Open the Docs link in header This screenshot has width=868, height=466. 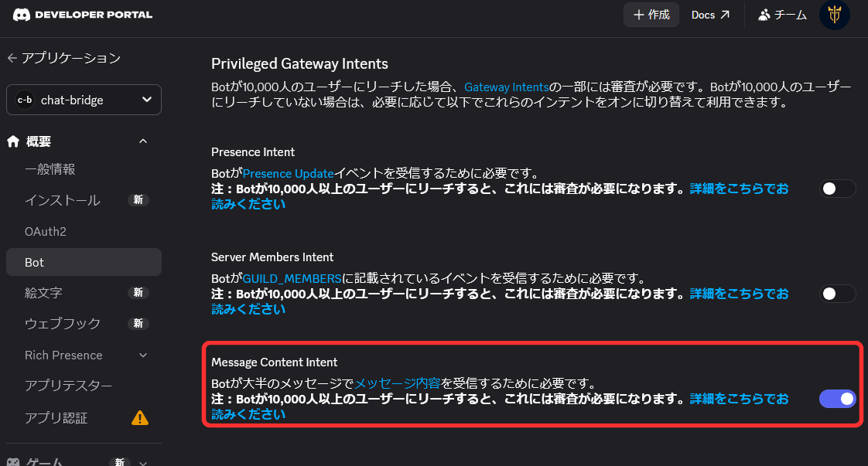(x=710, y=15)
